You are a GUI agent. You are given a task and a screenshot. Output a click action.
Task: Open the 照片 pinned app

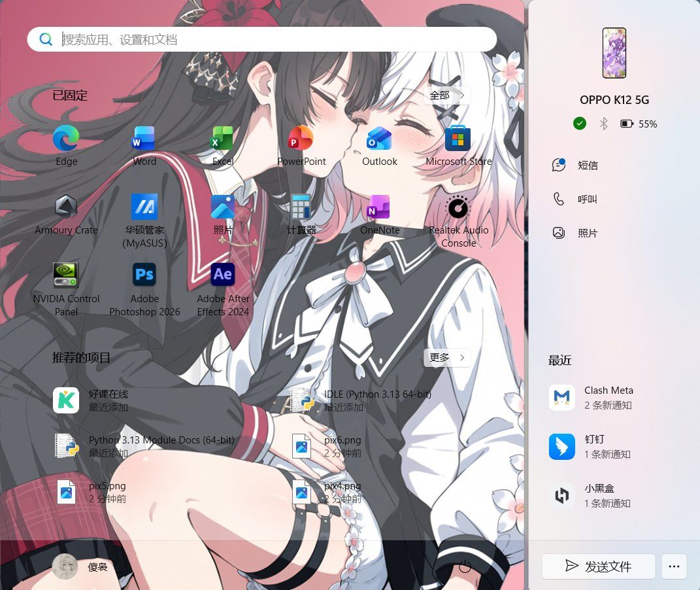(x=223, y=215)
